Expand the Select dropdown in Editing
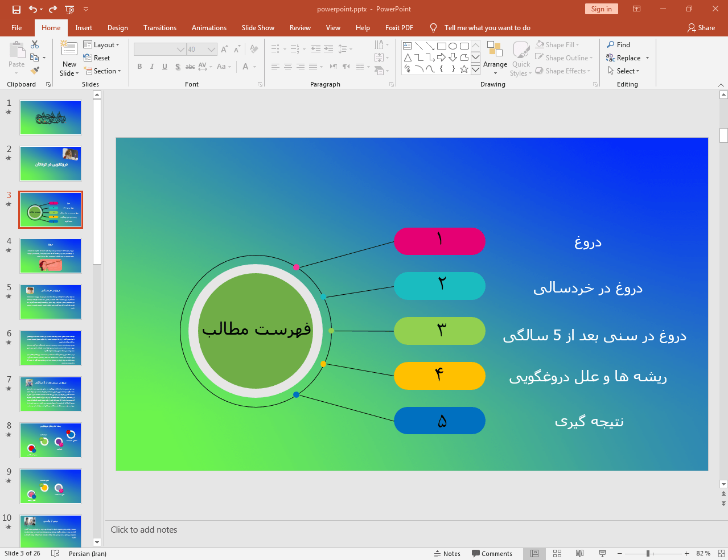Image resolution: width=728 pixels, height=560 pixels. 624,71
